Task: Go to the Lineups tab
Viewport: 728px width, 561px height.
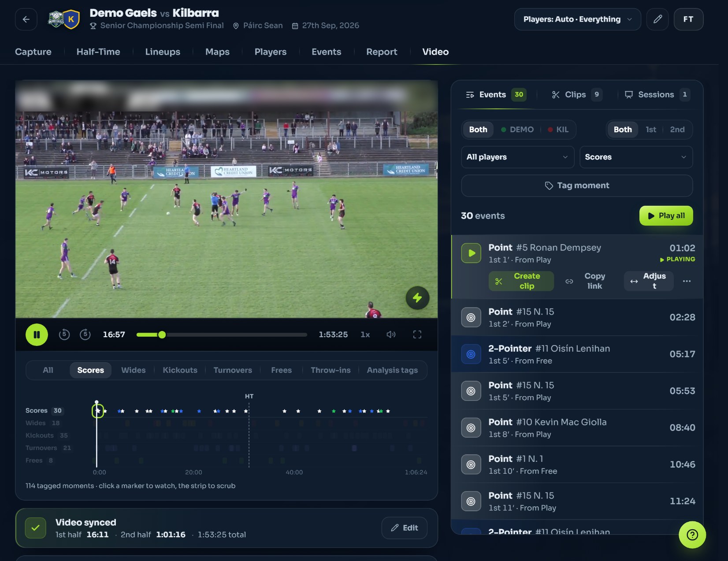Action: click(163, 52)
